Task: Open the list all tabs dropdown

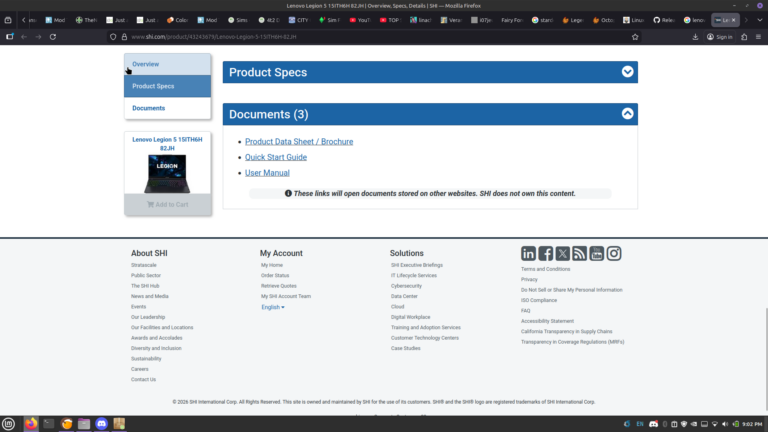Action: 759,20
